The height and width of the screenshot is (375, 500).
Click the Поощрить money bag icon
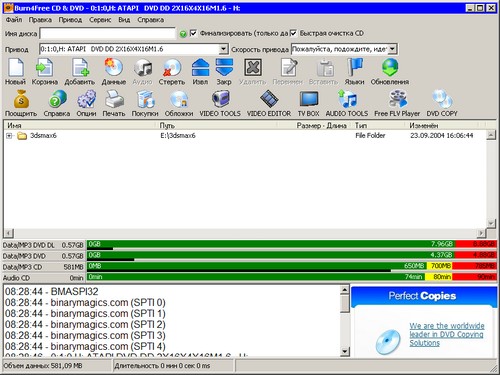[x=21, y=99]
